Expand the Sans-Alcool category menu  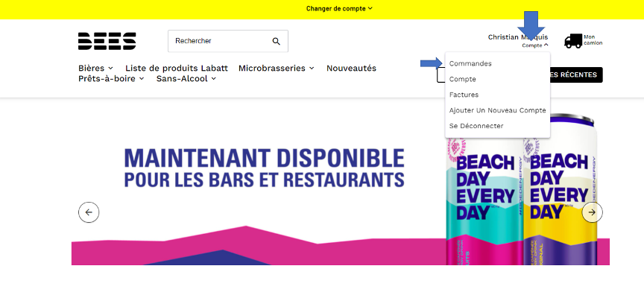tap(186, 78)
